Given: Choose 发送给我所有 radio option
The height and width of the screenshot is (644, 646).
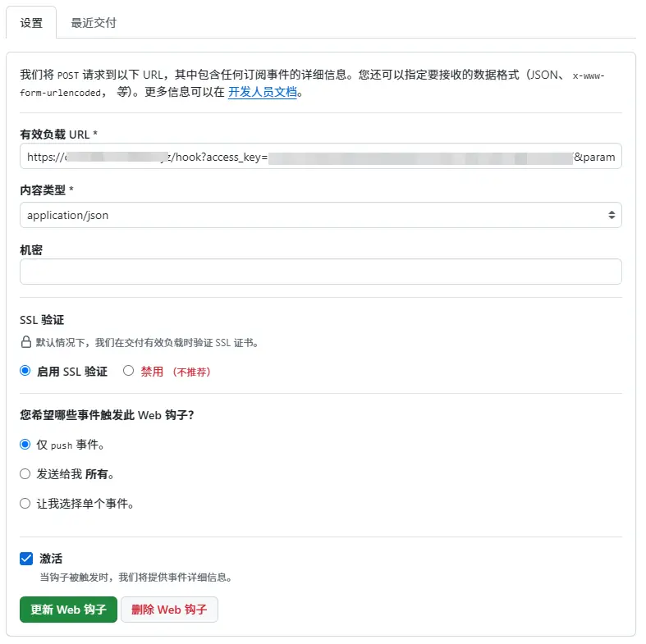Looking at the screenshot, I should pos(25,474).
